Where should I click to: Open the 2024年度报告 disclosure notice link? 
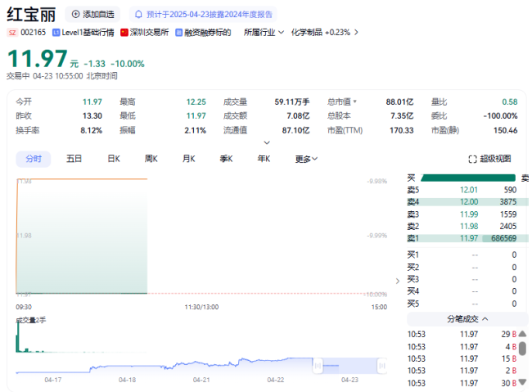pos(209,15)
